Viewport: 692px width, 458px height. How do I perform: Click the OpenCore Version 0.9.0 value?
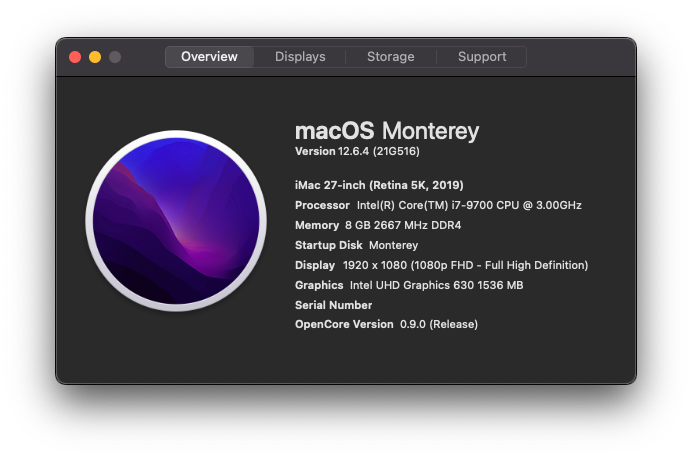click(x=439, y=324)
